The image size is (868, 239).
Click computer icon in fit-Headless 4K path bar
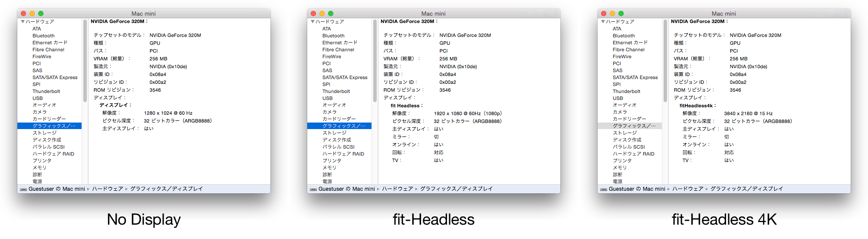[604, 189]
